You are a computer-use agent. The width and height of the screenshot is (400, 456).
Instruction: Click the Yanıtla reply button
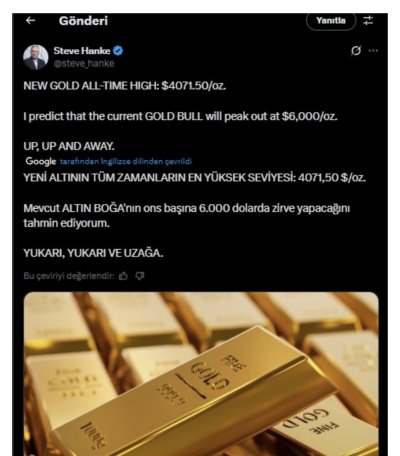tap(331, 21)
